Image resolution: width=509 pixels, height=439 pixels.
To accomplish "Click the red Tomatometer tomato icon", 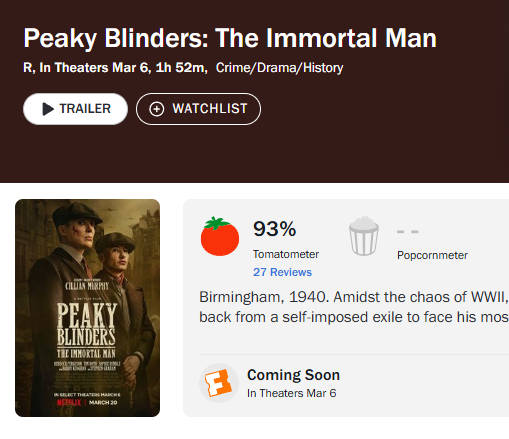I will tap(220, 236).
